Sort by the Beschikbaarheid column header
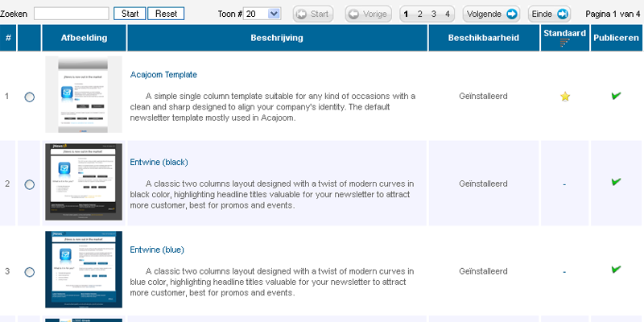Viewport: 644px width, 322px height. 484,38
